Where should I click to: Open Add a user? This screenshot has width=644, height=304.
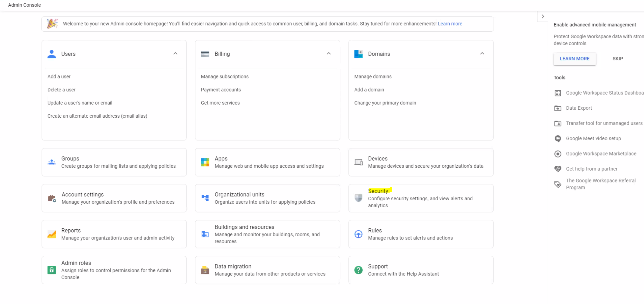[x=59, y=76]
